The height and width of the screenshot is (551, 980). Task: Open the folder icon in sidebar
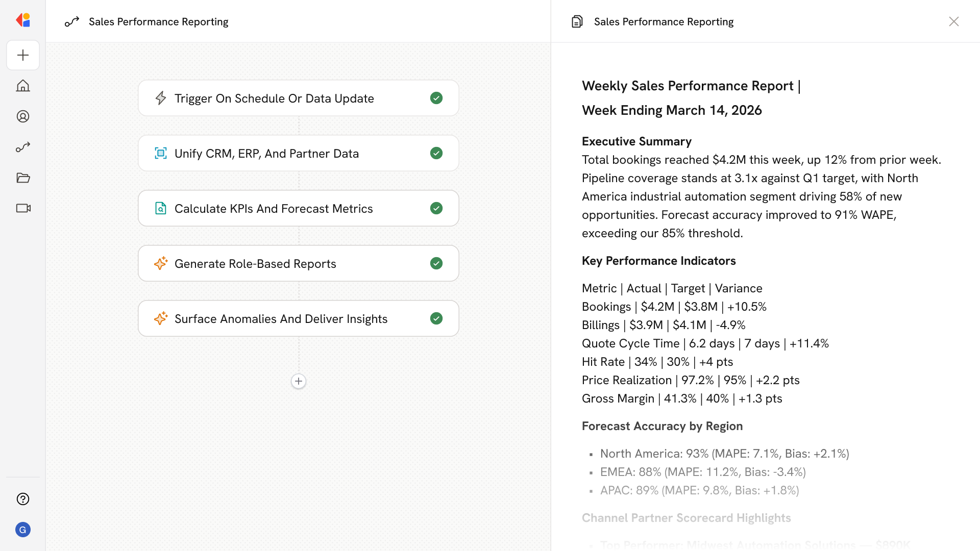click(x=23, y=178)
